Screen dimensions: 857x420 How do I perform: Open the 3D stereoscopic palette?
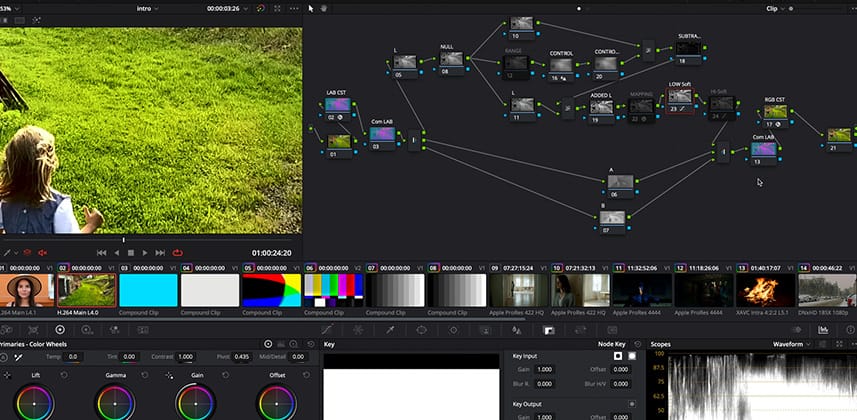(x=612, y=330)
